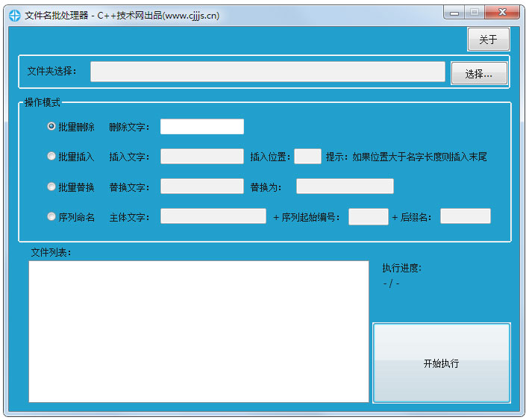Close the 文件名批处理器 window
Image resolution: width=529 pixels, height=420 pixels.
coord(502,13)
